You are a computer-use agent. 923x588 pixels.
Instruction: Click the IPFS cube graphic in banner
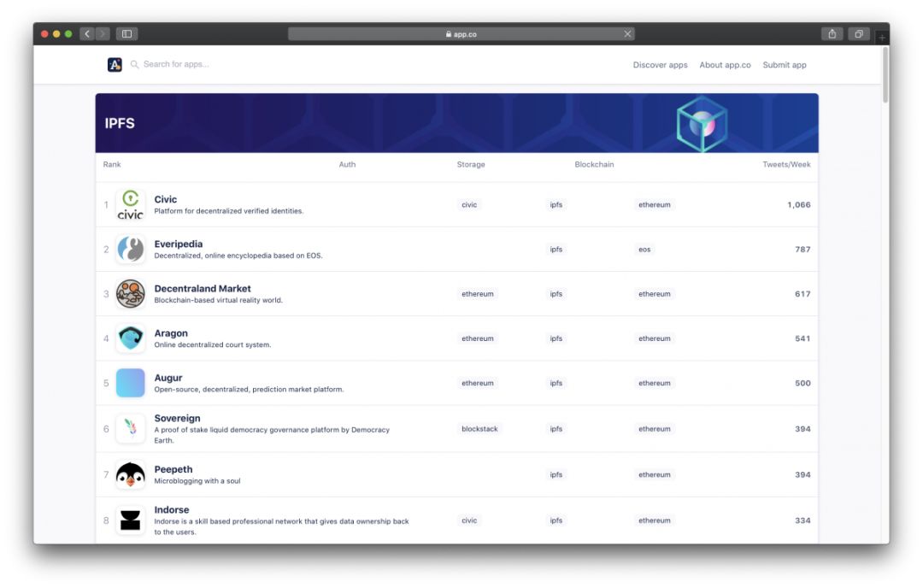coord(702,124)
